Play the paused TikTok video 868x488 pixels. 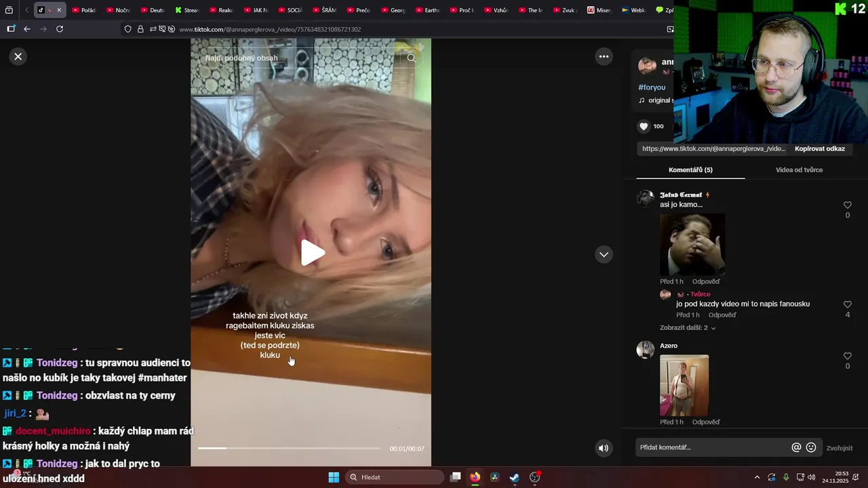pyautogui.click(x=312, y=253)
